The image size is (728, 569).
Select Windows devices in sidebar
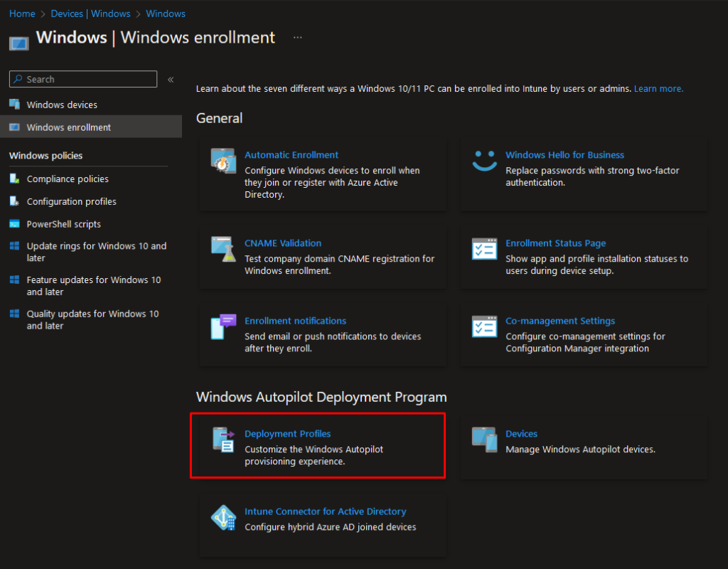click(x=91, y=105)
